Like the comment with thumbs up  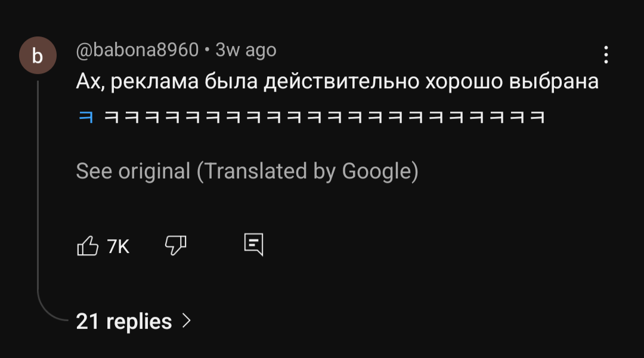click(x=88, y=245)
